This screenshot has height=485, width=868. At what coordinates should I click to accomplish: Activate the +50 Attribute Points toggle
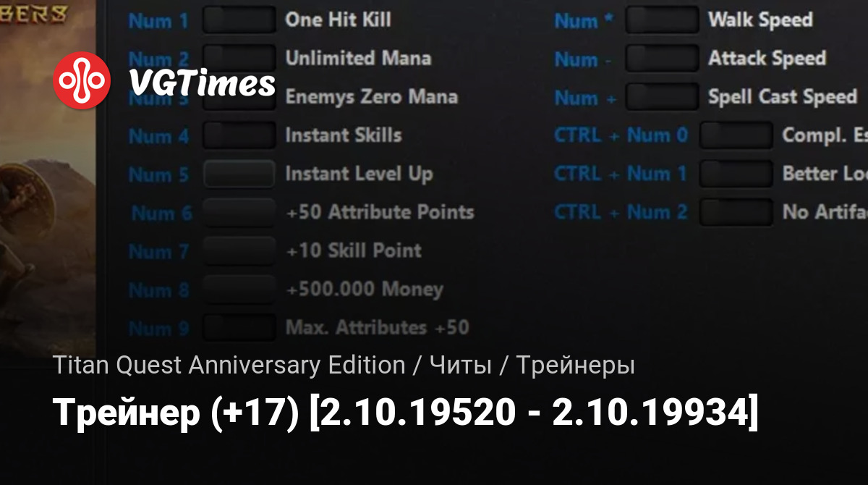coord(239,212)
